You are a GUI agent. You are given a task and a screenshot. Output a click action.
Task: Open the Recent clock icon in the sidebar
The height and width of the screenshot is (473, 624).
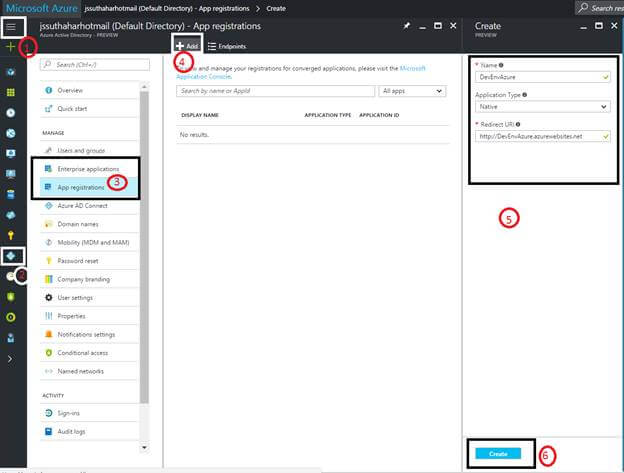click(x=11, y=113)
